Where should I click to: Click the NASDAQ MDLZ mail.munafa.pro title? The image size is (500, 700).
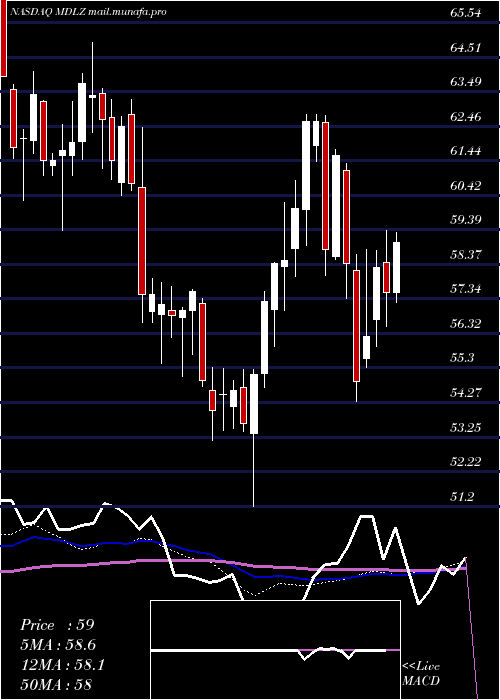tap(88, 12)
